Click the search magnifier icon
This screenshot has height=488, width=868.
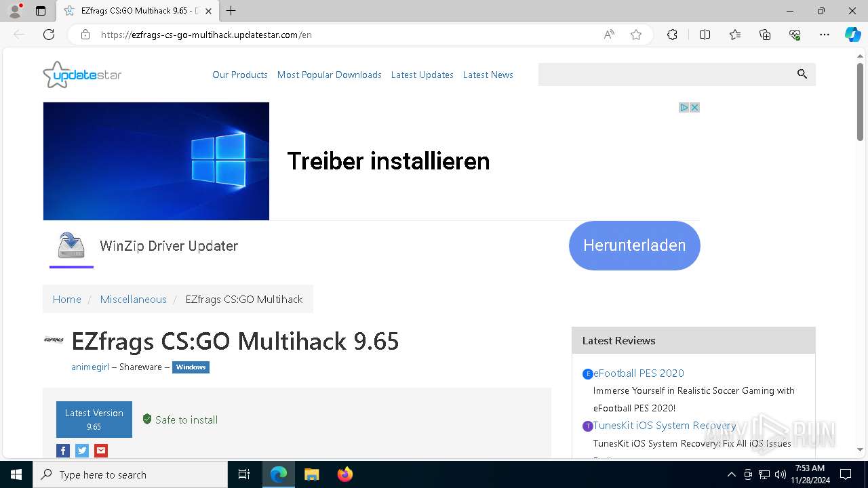click(x=802, y=75)
